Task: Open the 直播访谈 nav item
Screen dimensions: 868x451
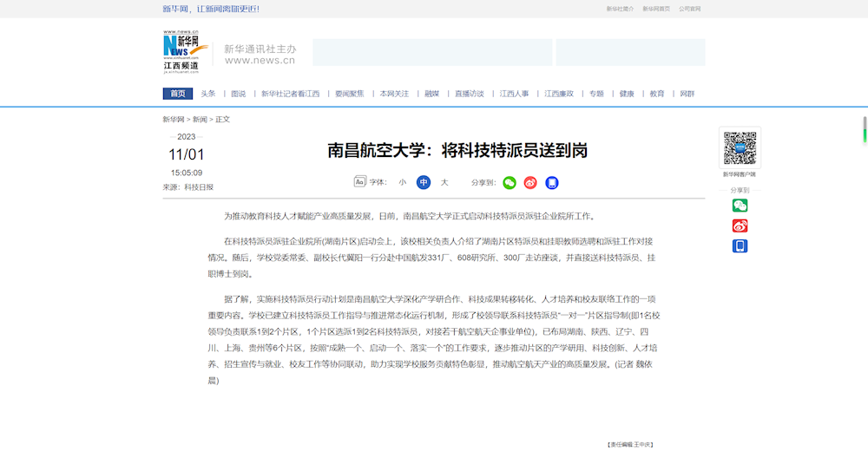Action: (470, 94)
